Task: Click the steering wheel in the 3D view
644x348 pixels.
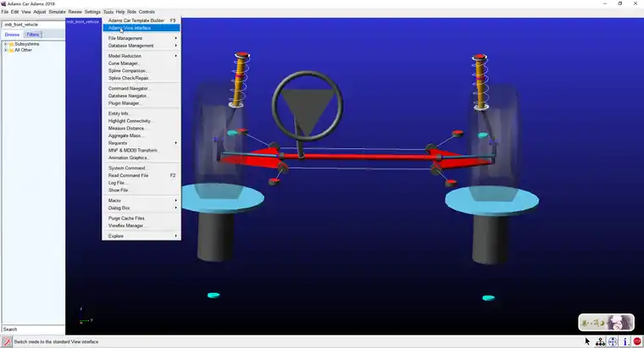Action: (x=307, y=106)
